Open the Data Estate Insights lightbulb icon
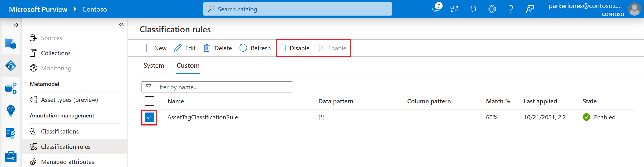 pyautogui.click(x=11, y=111)
